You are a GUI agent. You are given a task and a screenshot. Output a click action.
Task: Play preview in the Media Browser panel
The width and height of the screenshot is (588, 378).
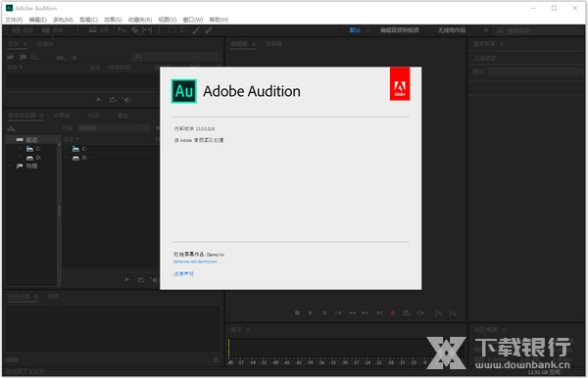pyautogui.click(x=126, y=280)
